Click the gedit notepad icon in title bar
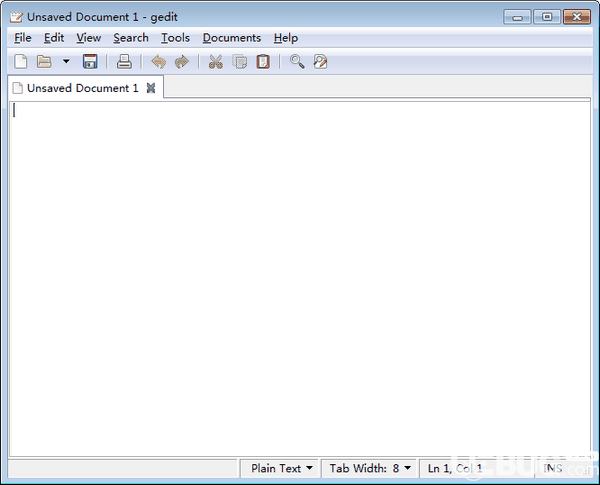Viewport: 600px width, 485px height. click(x=16, y=17)
